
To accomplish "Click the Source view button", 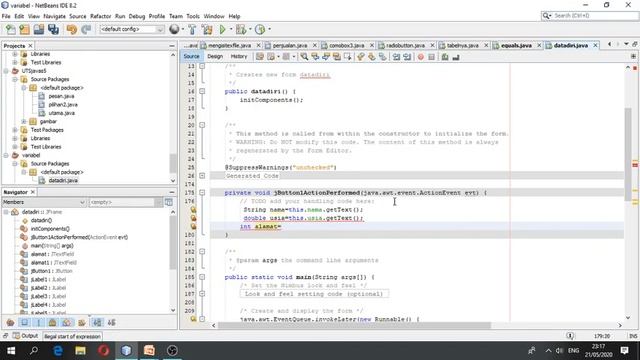I will 191,57.
